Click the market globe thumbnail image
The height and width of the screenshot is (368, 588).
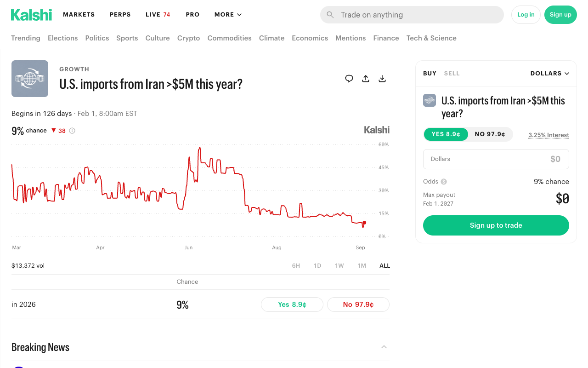point(30,79)
